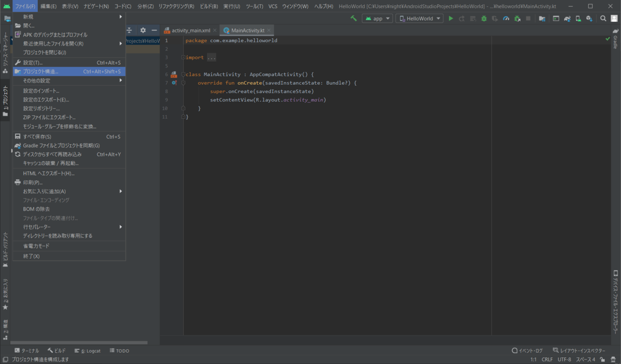Viewport: 621px width, 364px height.
Task: Close the activity_main.xml tab
Action: (215, 31)
